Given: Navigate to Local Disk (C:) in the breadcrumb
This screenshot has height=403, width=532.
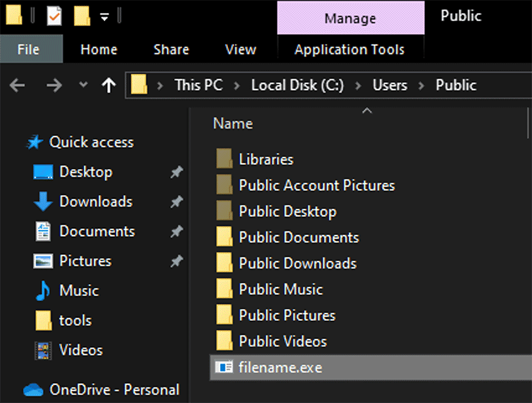Looking at the screenshot, I should (297, 85).
